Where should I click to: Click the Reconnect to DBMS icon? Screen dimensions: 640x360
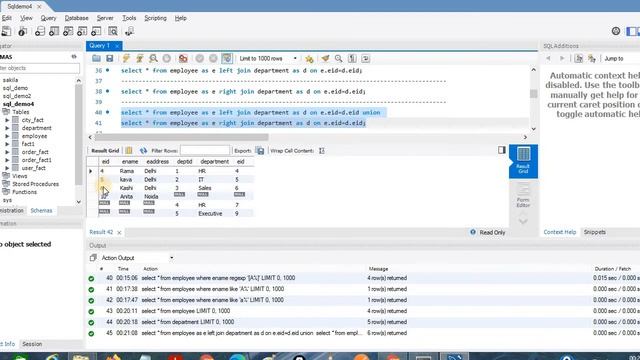tap(129, 31)
